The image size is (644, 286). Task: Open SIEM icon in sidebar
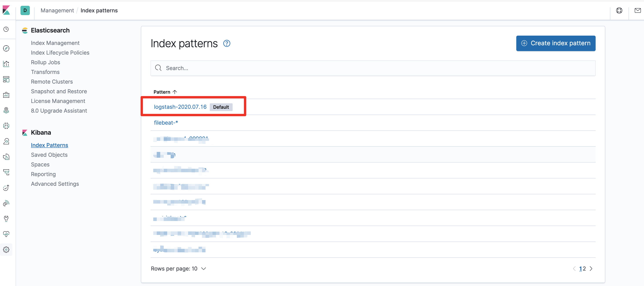(6, 203)
